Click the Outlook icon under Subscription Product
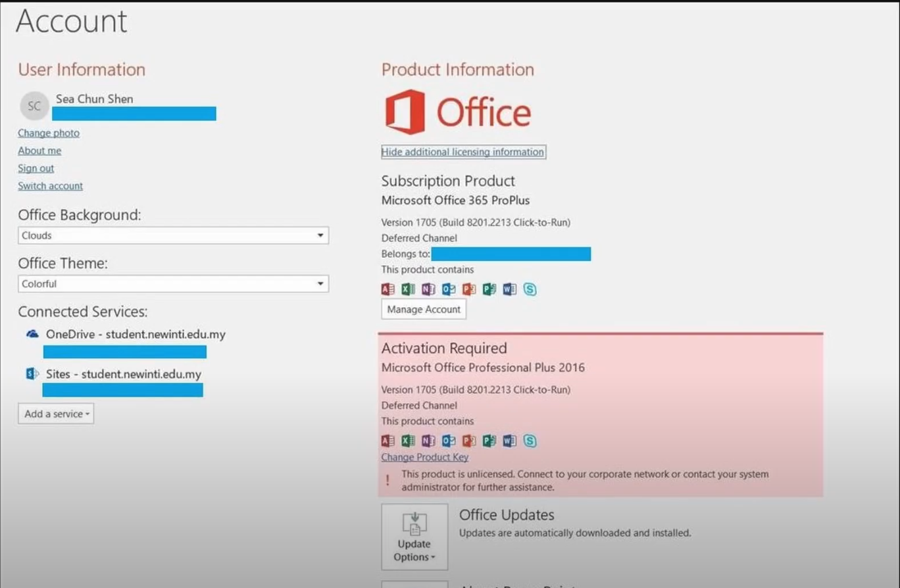900x588 pixels. [449, 289]
